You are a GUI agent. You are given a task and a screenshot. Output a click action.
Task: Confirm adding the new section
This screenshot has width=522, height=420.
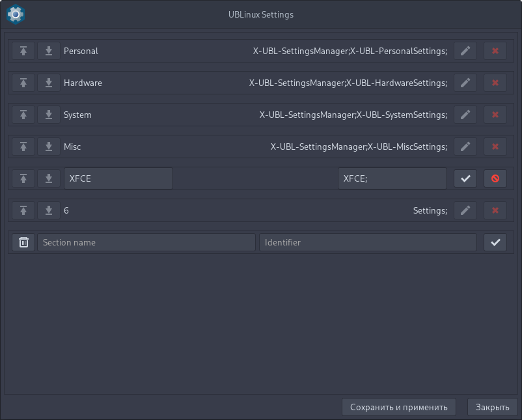pyautogui.click(x=495, y=242)
